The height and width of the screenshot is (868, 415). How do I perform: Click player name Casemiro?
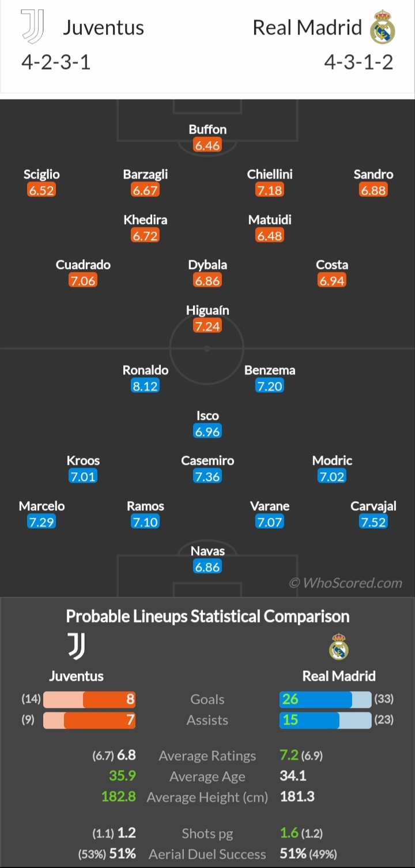pyautogui.click(x=207, y=460)
